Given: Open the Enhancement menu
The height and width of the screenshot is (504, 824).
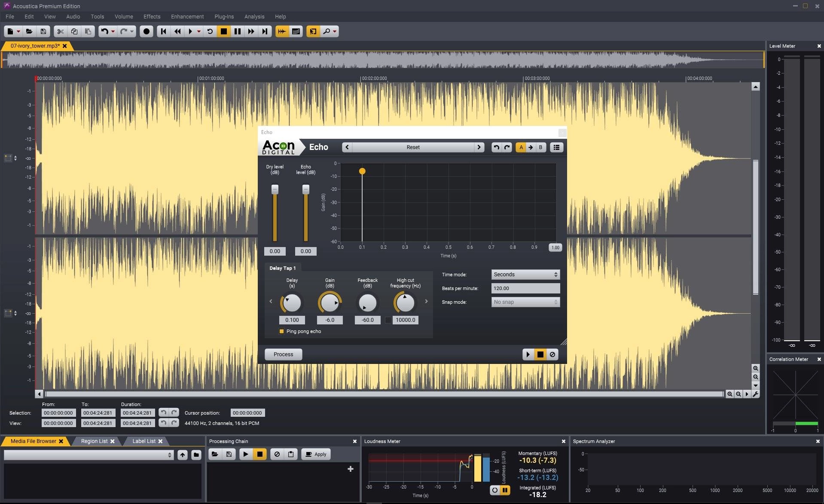Looking at the screenshot, I should coord(187,17).
